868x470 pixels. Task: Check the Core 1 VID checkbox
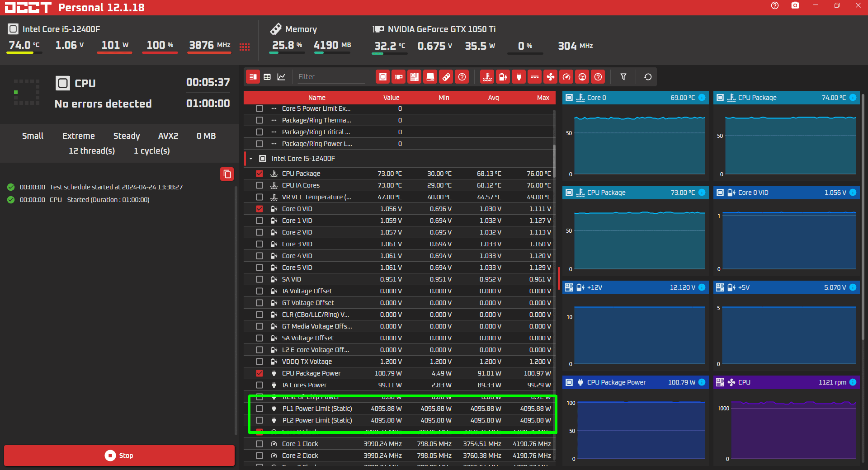pyautogui.click(x=259, y=221)
